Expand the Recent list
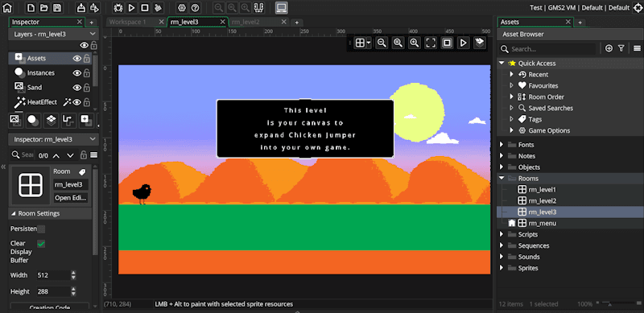Screen dimensions: 644x313 (511, 74)
